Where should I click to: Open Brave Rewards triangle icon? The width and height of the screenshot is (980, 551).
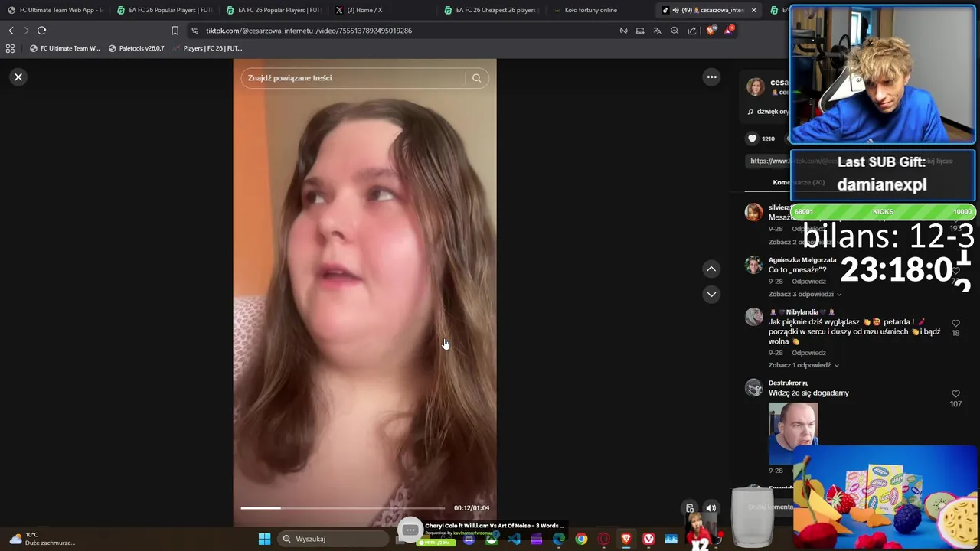[x=728, y=30]
